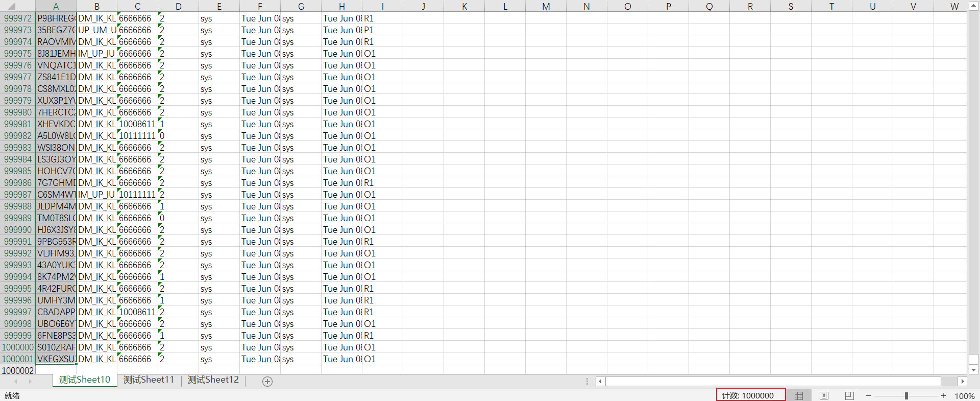Click 10111111 cell in row 999987

coord(138,195)
